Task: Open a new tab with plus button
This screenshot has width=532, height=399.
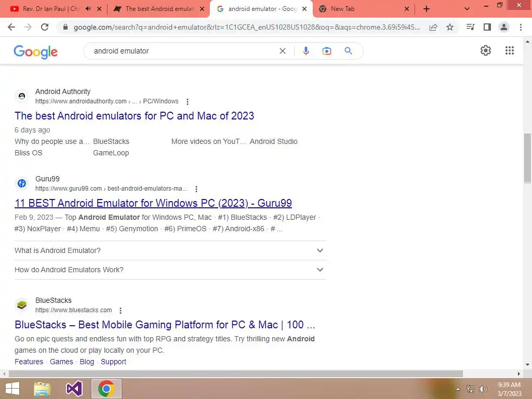Action: pyautogui.click(x=427, y=9)
